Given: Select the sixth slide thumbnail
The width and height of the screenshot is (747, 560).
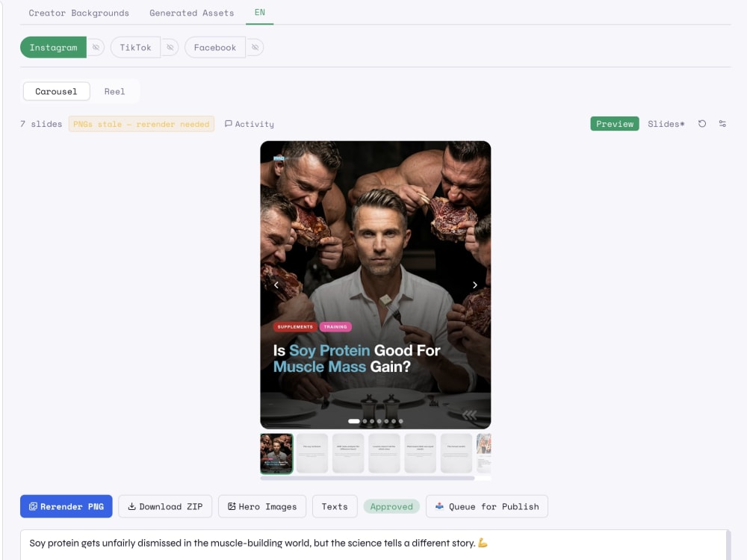Looking at the screenshot, I should click(456, 453).
